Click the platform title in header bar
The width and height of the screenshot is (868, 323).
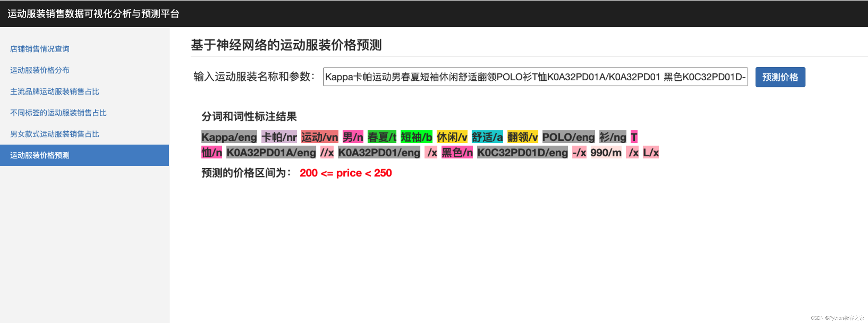(x=93, y=14)
